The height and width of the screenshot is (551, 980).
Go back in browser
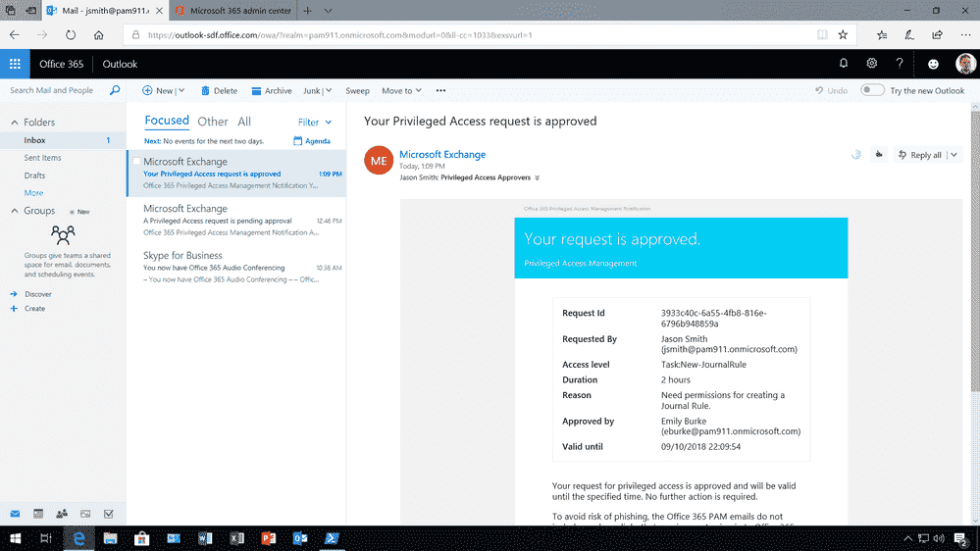[x=15, y=35]
